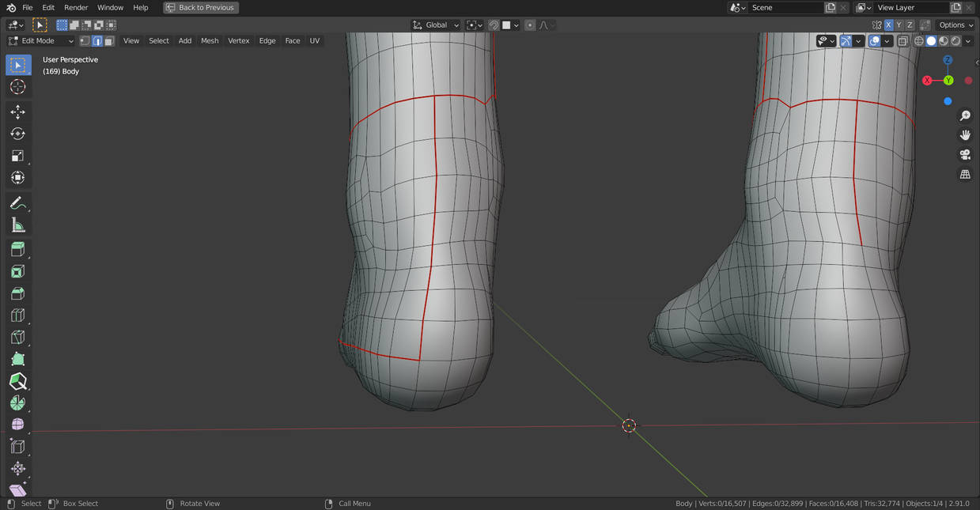Pick the Measure tool
This screenshot has height=510, width=980.
[18, 225]
